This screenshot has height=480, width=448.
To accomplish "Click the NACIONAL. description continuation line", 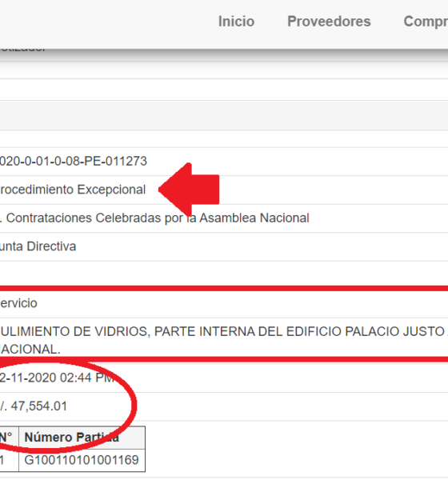I will pyautogui.click(x=30, y=350).
